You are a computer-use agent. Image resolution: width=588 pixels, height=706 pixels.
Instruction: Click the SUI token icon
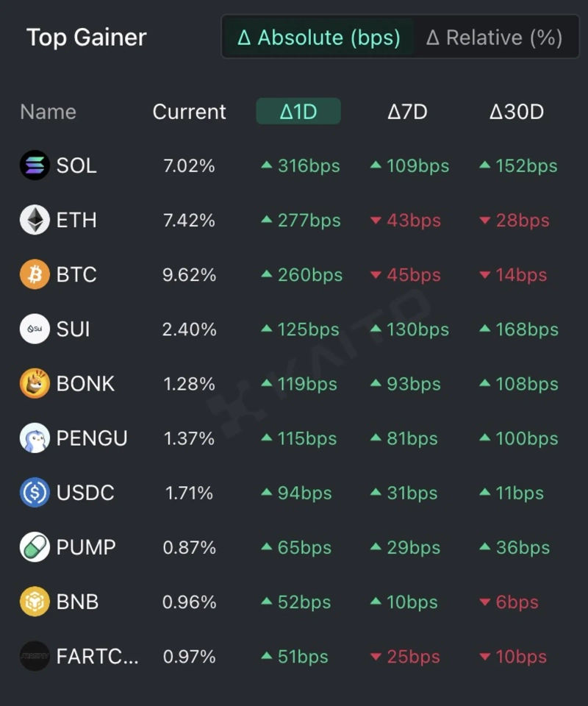(35, 329)
